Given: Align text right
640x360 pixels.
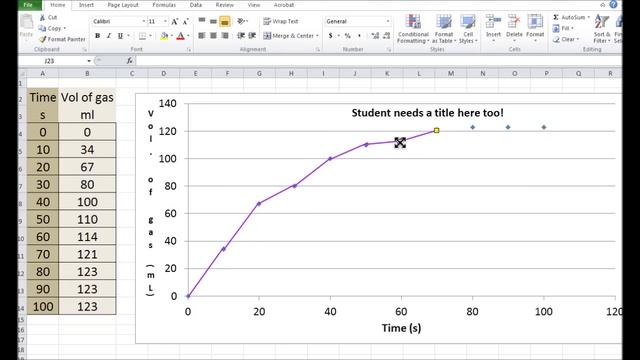Looking at the screenshot, I should [224, 36].
